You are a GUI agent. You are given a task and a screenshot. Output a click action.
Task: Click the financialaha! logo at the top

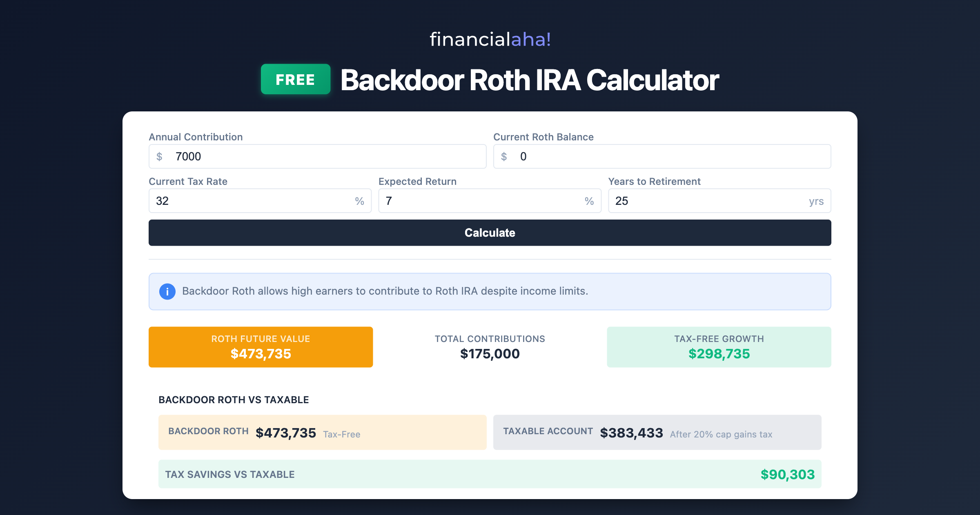click(490, 40)
